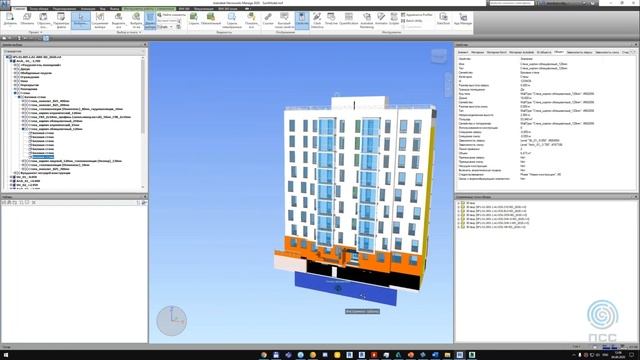Activate the Select (Выбрать) cursor tool
640x360 pixels.
pyautogui.click(x=81, y=20)
